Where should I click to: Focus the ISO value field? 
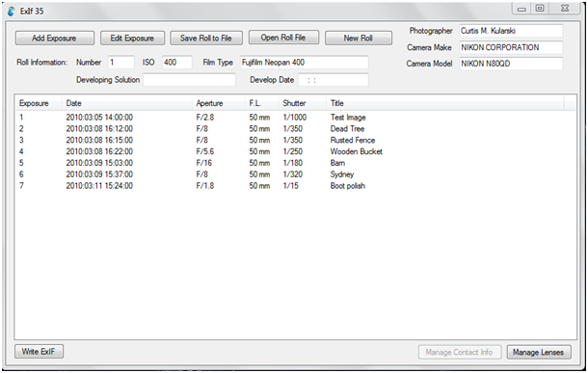(177, 63)
